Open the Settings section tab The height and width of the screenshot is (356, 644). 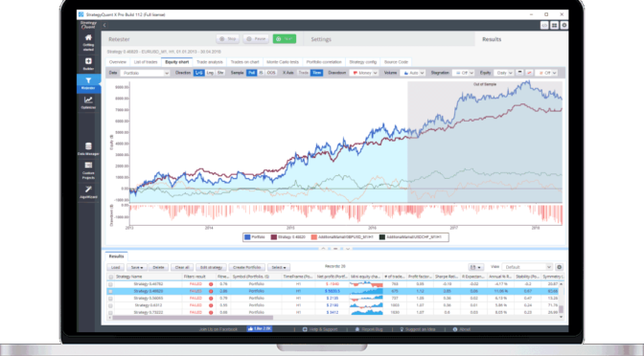point(321,39)
